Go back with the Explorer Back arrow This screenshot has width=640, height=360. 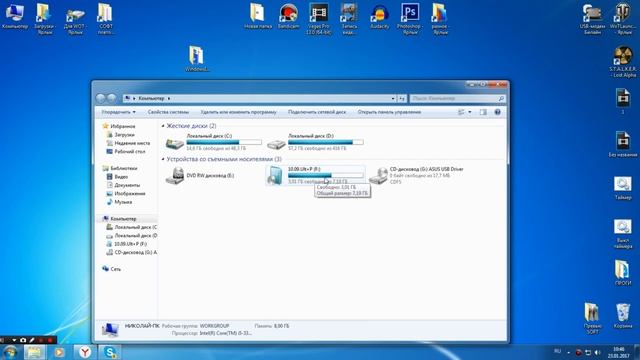pos(100,98)
